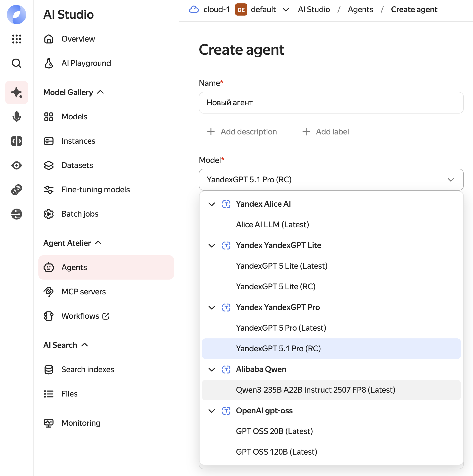Click the AI Studio sparkle icon in rail

point(17,92)
